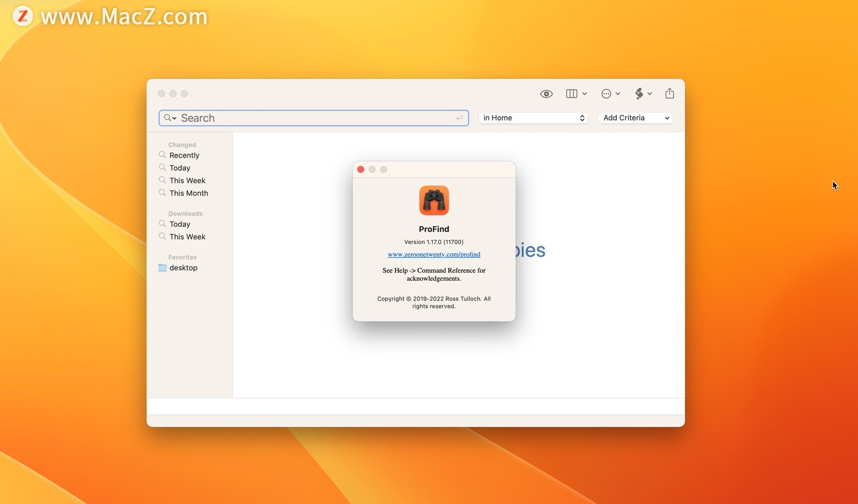Open the Add Criteria dropdown
858x504 pixels.
pyautogui.click(x=636, y=118)
